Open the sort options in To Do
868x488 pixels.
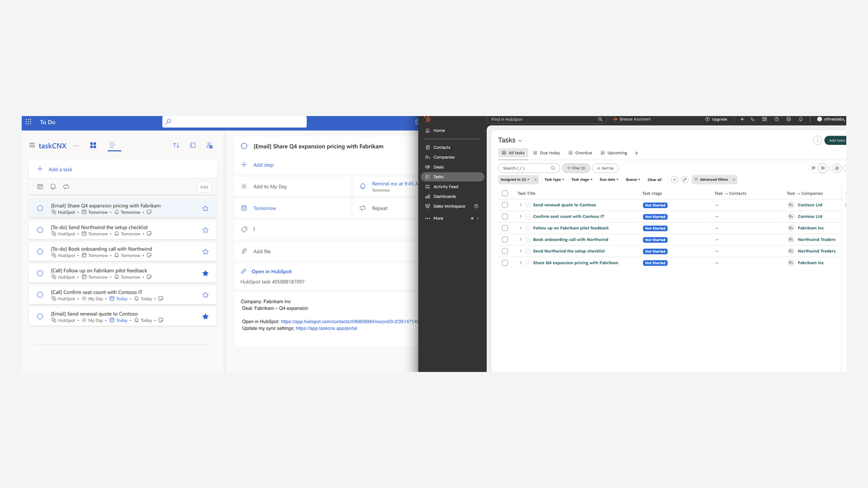point(176,145)
